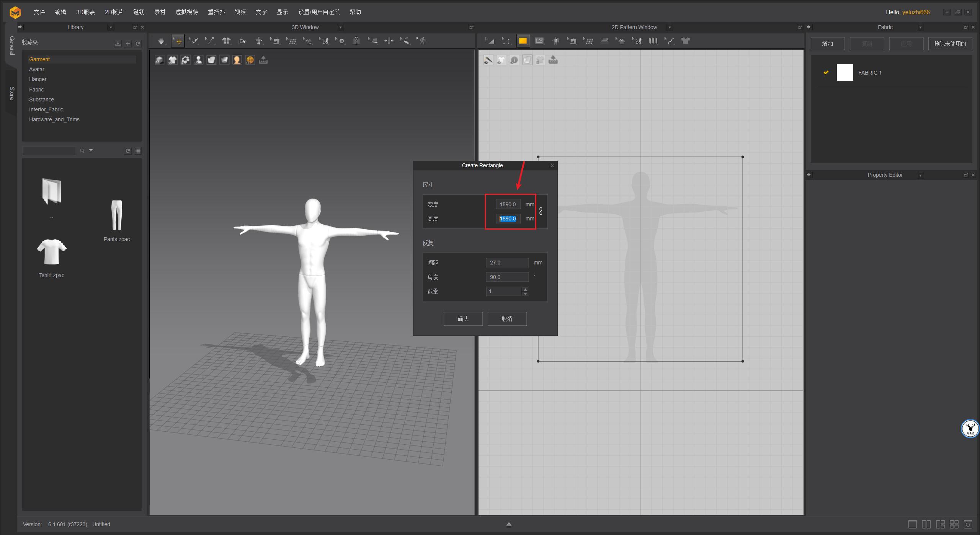Click the 增加 fabric button

827,44
